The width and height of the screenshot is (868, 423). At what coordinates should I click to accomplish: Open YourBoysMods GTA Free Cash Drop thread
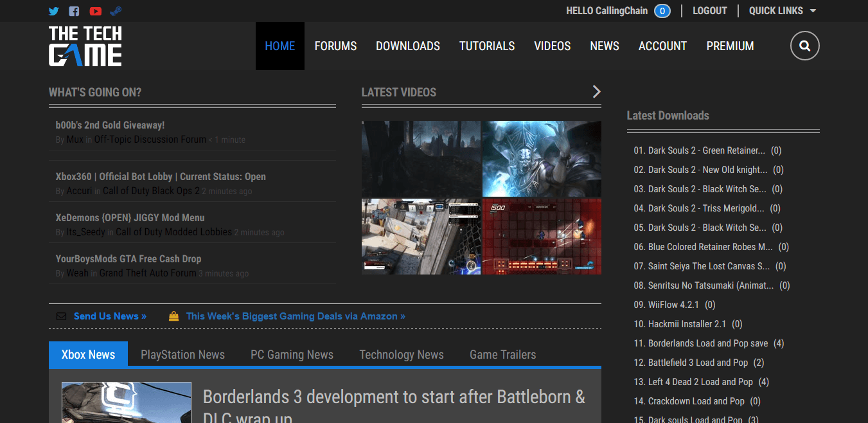[128, 259]
